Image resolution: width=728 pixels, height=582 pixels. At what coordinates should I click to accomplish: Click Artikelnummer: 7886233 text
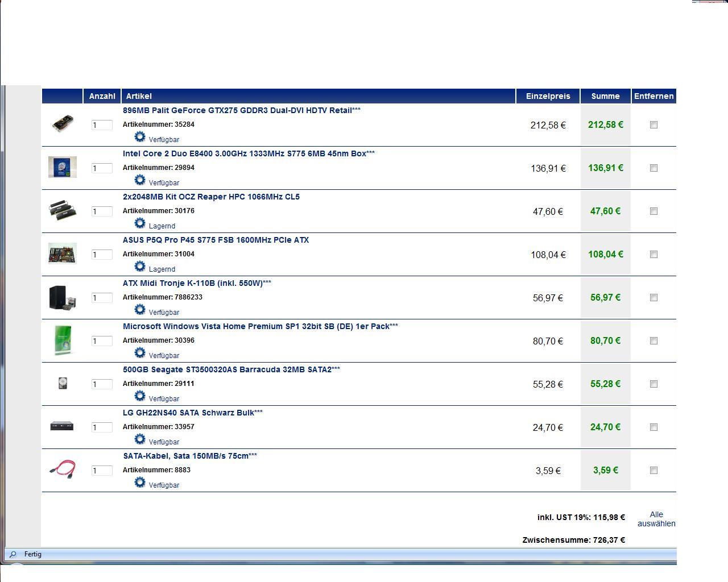click(163, 297)
